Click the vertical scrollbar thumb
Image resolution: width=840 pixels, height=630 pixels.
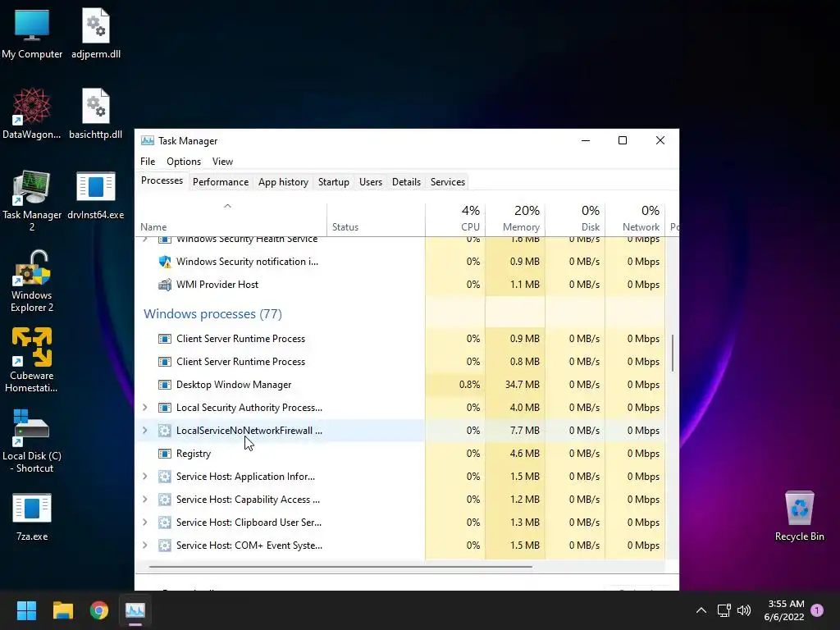[x=673, y=353]
